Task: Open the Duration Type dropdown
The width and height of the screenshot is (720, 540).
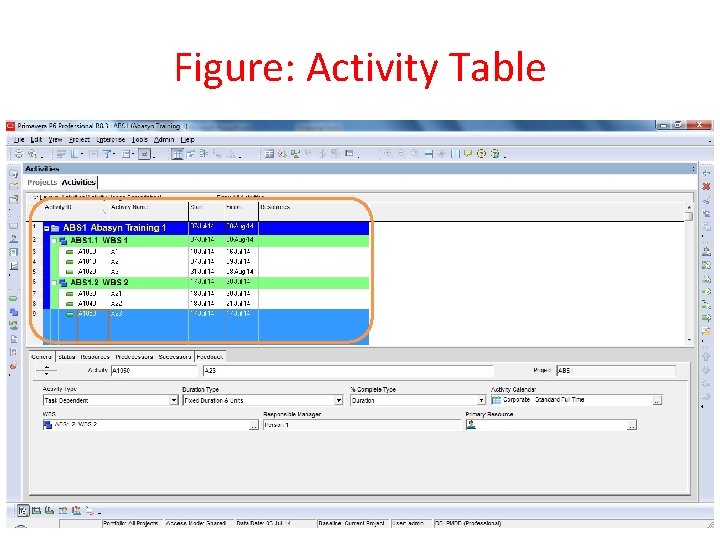Action: pos(339,400)
